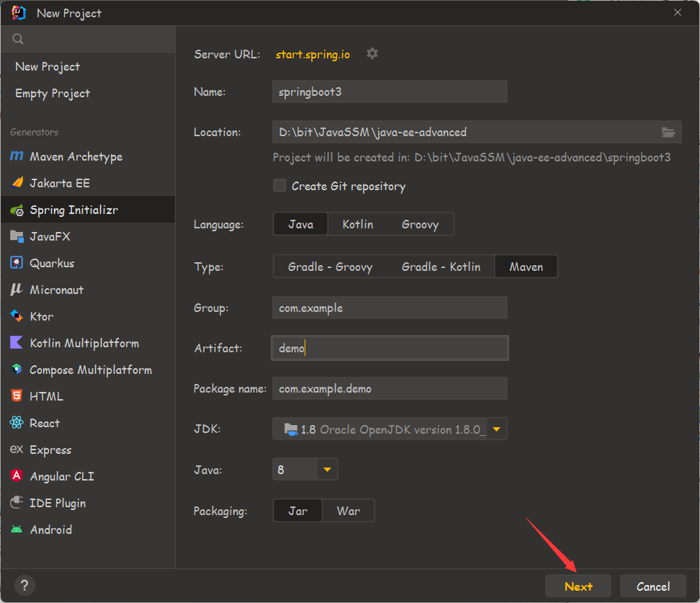Choose the Express generator label

pyautogui.click(x=50, y=450)
